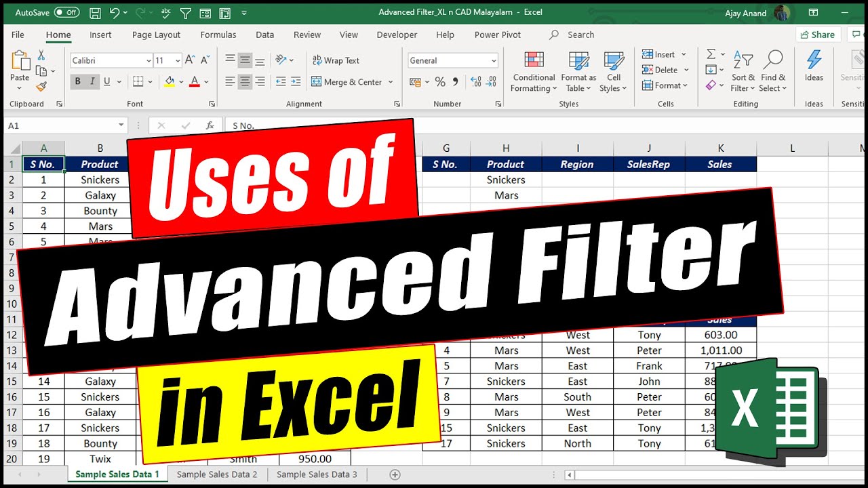Click the Share button
The height and width of the screenshot is (488, 868).
point(818,35)
